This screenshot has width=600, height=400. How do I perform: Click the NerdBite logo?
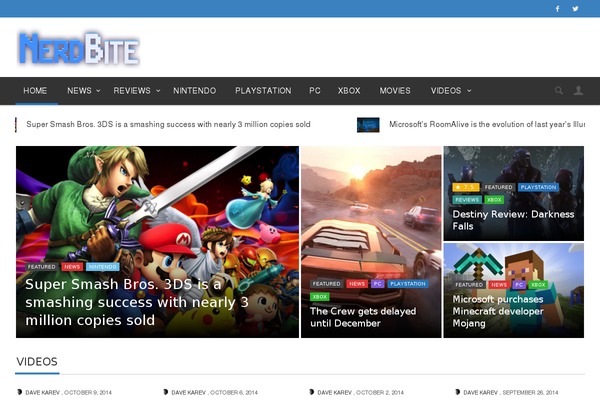(79, 49)
